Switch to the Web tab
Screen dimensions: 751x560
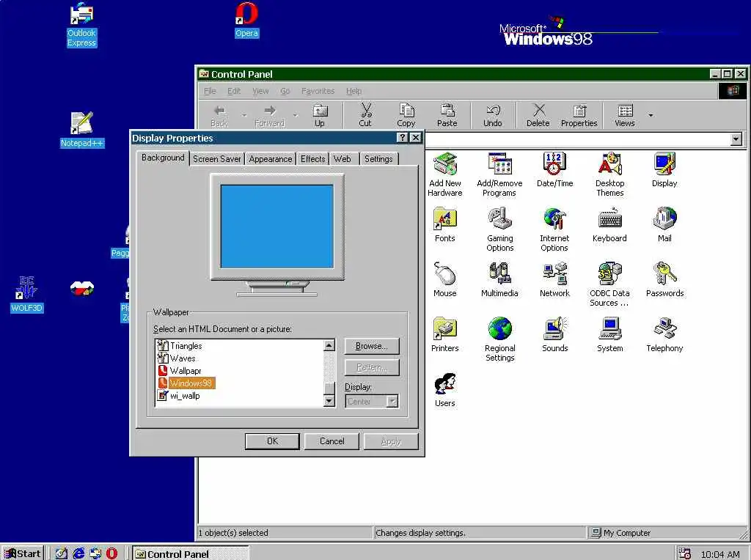point(342,159)
